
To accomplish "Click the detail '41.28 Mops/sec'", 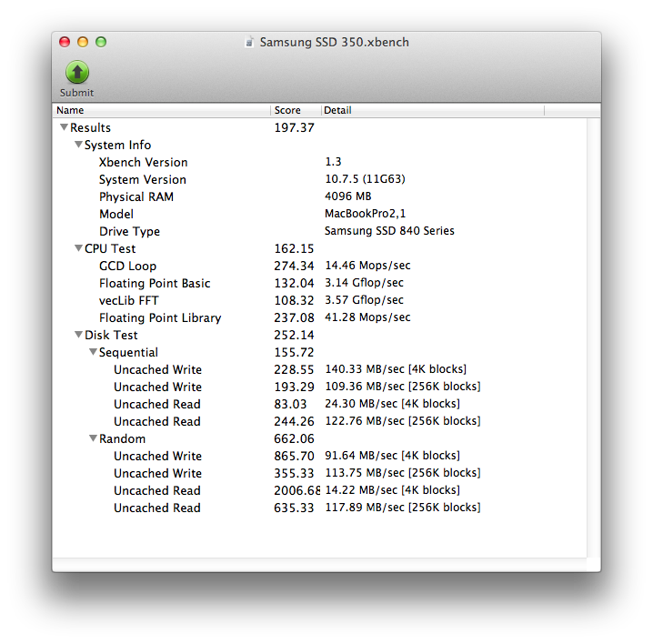I will pos(367,317).
